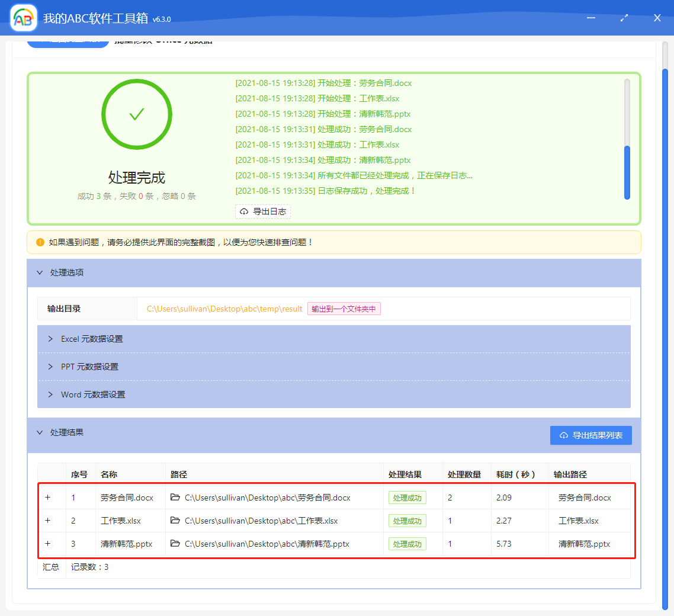This screenshot has width=674, height=616.
Task: Click fullscreen arrows icon in title bar
Action: point(624,18)
